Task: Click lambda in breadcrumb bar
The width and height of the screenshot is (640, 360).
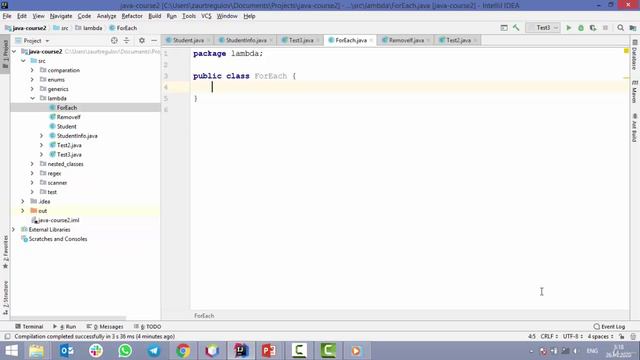Action: [89, 28]
